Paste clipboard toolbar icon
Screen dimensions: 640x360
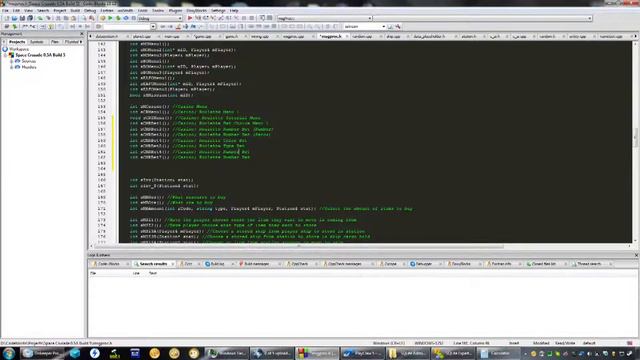(x=73, y=18)
